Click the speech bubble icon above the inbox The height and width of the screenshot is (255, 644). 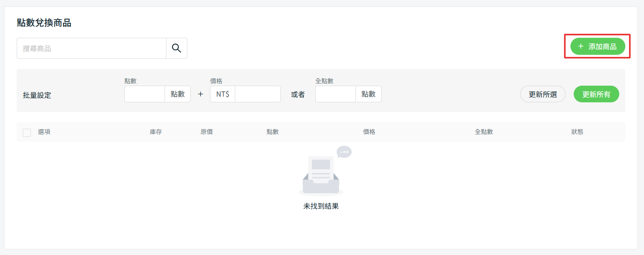pyautogui.click(x=344, y=152)
